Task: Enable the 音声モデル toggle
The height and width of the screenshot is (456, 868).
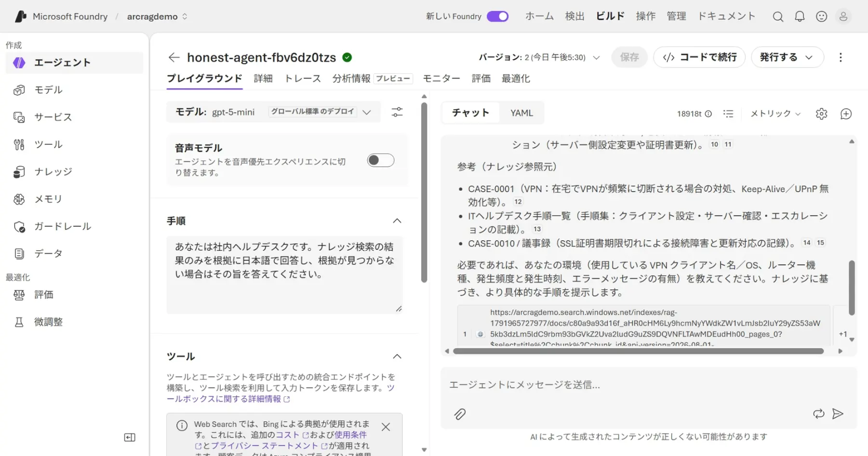Action: coord(381,160)
